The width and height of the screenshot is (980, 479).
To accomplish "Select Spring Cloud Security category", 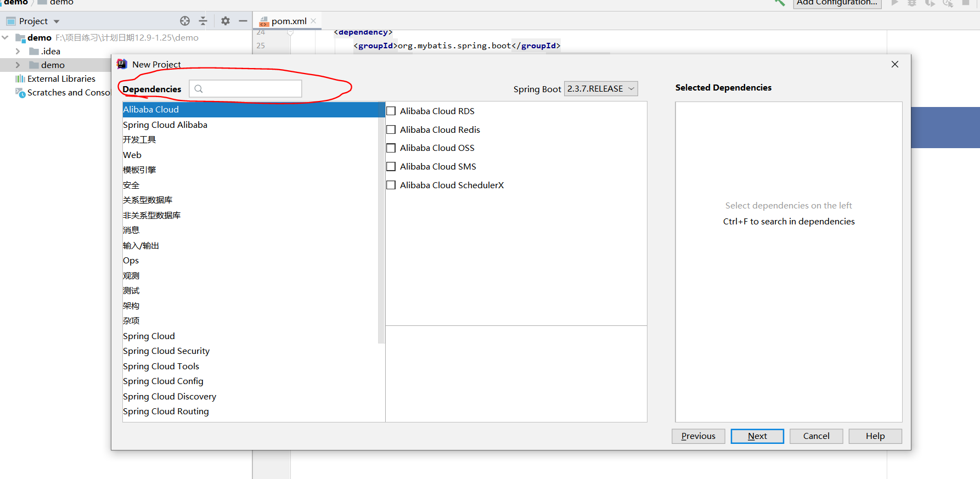I will 254,351.
